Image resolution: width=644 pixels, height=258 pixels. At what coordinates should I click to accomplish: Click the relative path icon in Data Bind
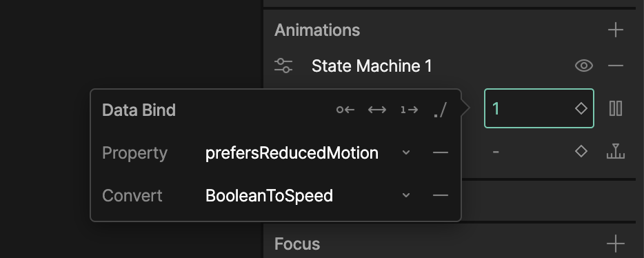click(440, 110)
